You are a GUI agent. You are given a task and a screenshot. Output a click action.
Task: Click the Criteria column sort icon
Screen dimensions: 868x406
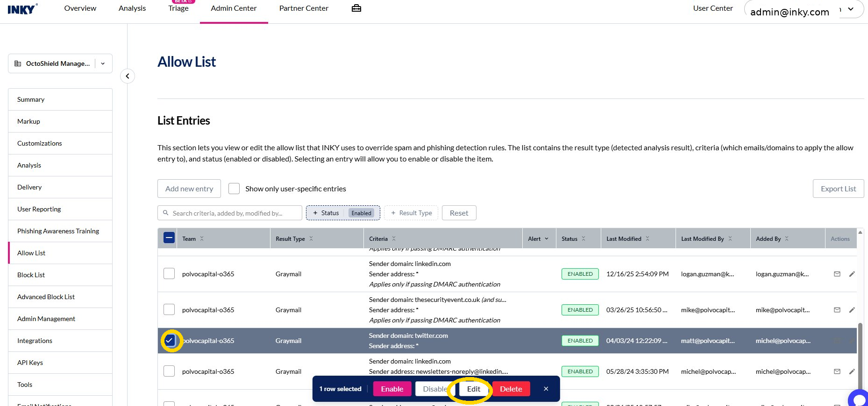click(x=394, y=238)
